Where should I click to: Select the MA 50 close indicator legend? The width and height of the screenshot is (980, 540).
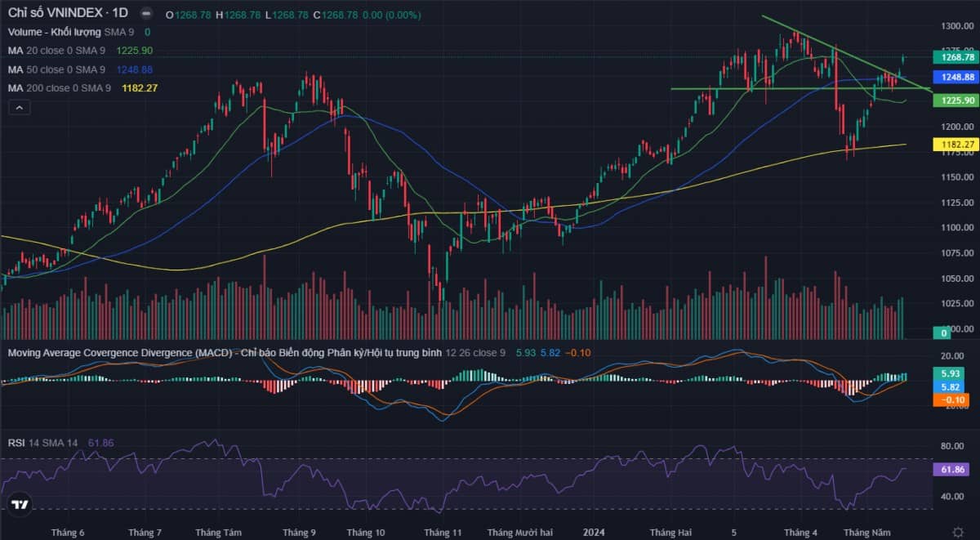tap(56, 69)
